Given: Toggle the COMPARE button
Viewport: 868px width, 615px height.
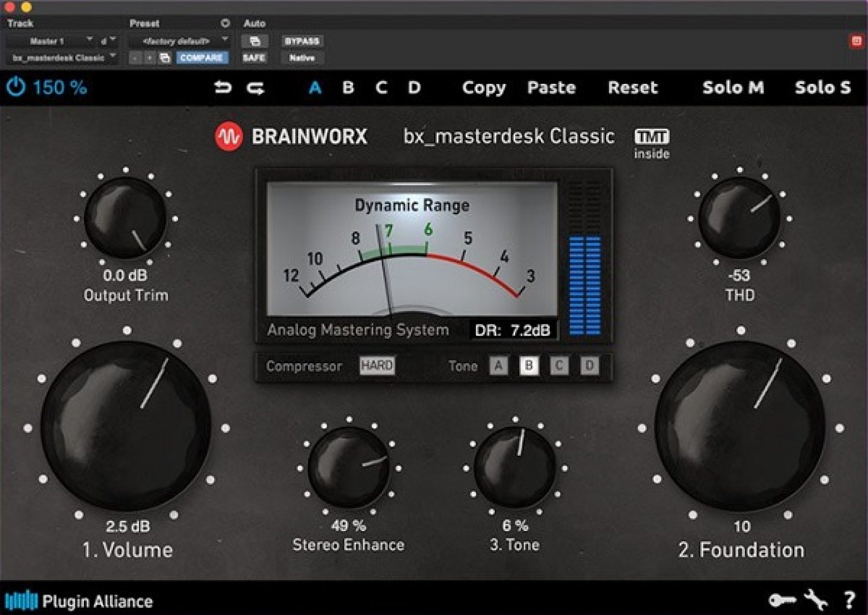Looking at the screenshot, I should (x=201, y=58).
